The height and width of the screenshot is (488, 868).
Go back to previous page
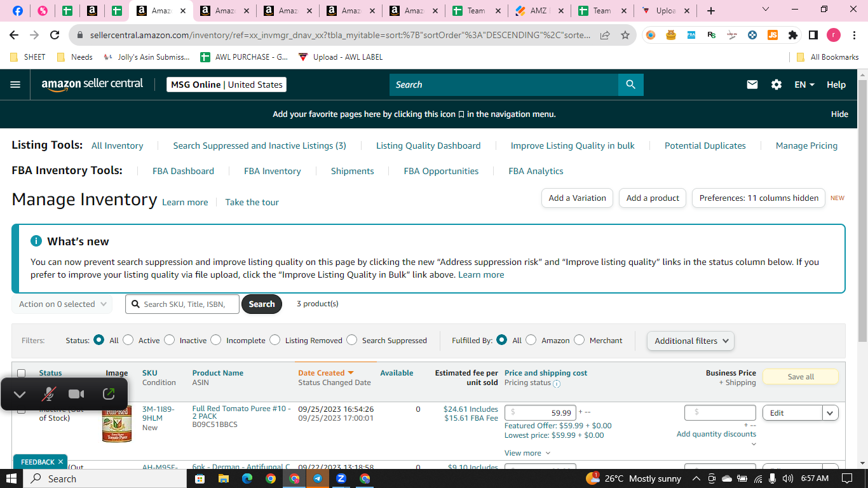[x=14, y=35]
